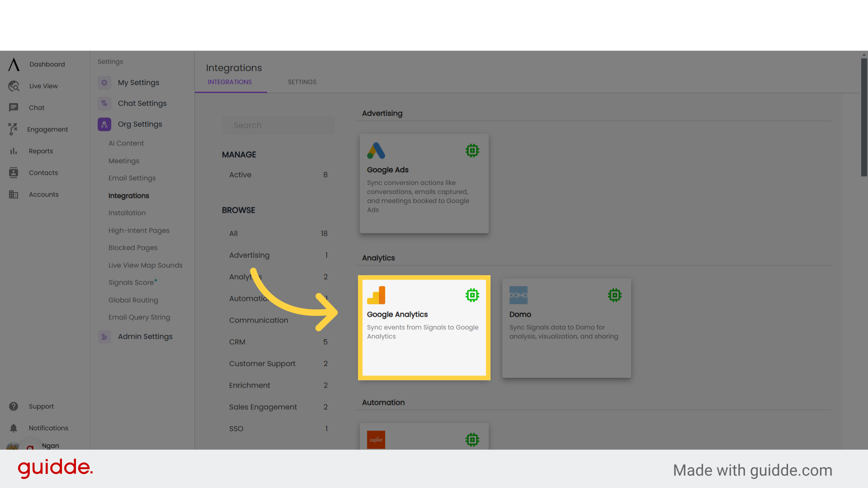Open Chat Settings
868x488 pixels.
coord(142,103)
